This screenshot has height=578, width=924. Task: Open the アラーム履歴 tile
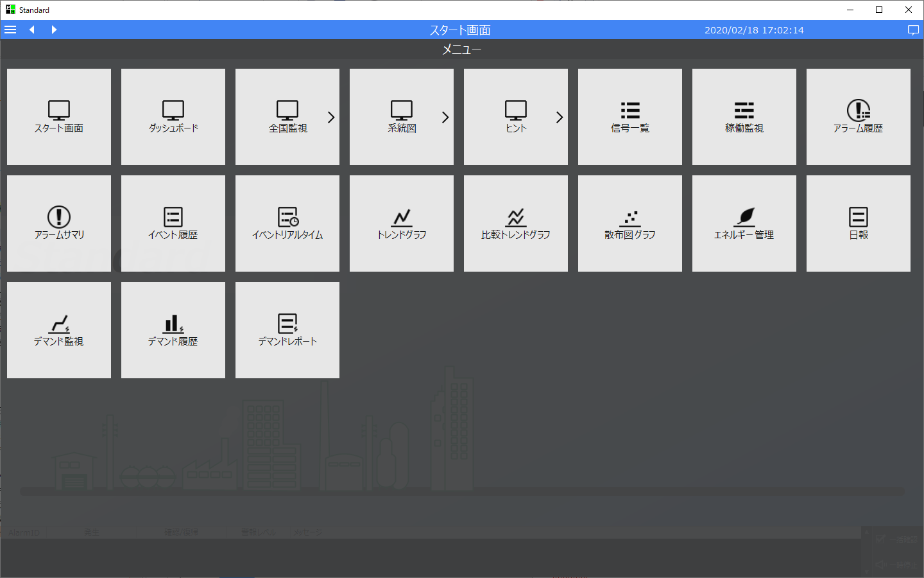point(859,117)
